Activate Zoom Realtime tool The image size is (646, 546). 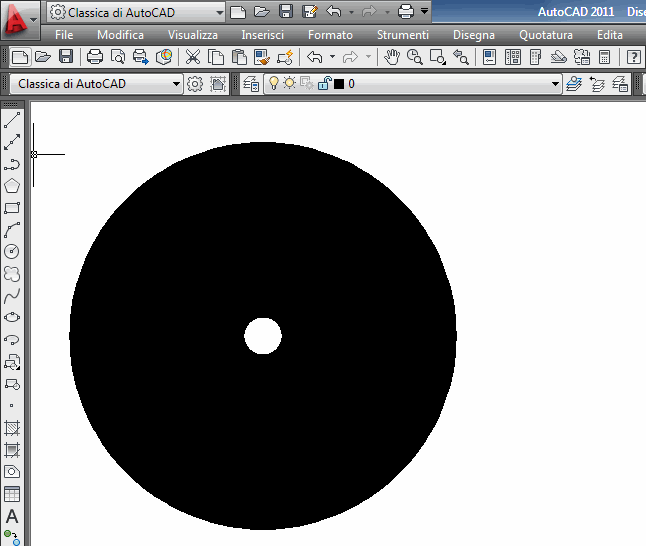coord(414,57)
